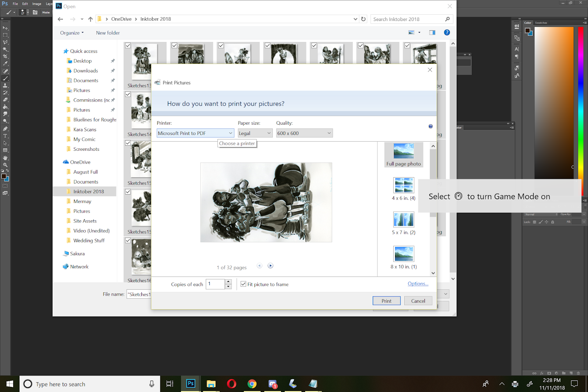The width and height of the screenshot is (588, 392).
Task: Open the Paragraph panel icon
Action: [x=517, y=57]
